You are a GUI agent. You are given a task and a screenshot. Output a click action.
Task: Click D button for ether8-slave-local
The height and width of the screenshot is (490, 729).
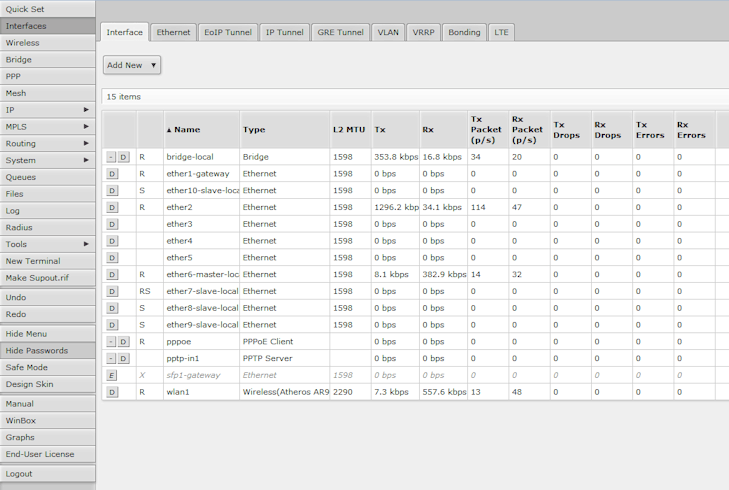click(x=112, y=308)
